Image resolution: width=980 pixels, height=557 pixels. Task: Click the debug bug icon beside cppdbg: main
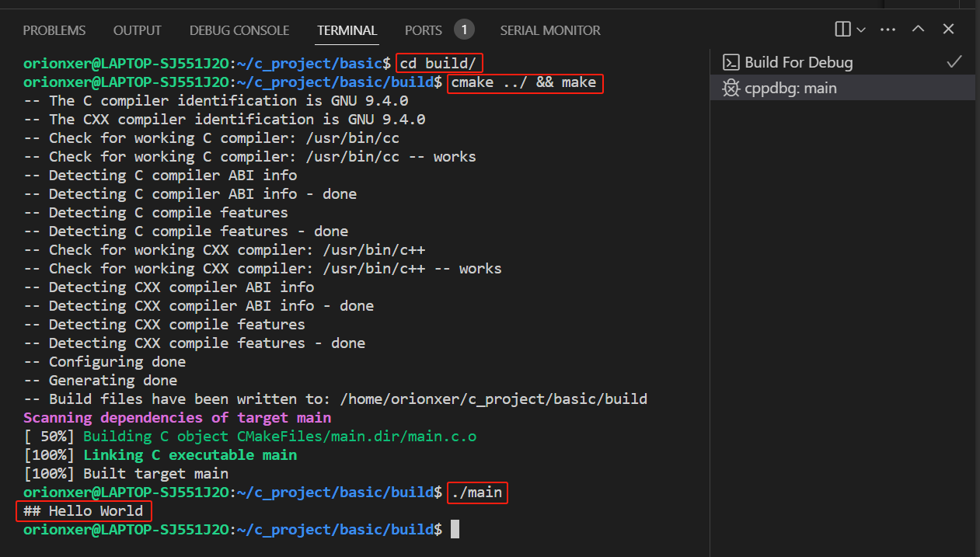731,88
